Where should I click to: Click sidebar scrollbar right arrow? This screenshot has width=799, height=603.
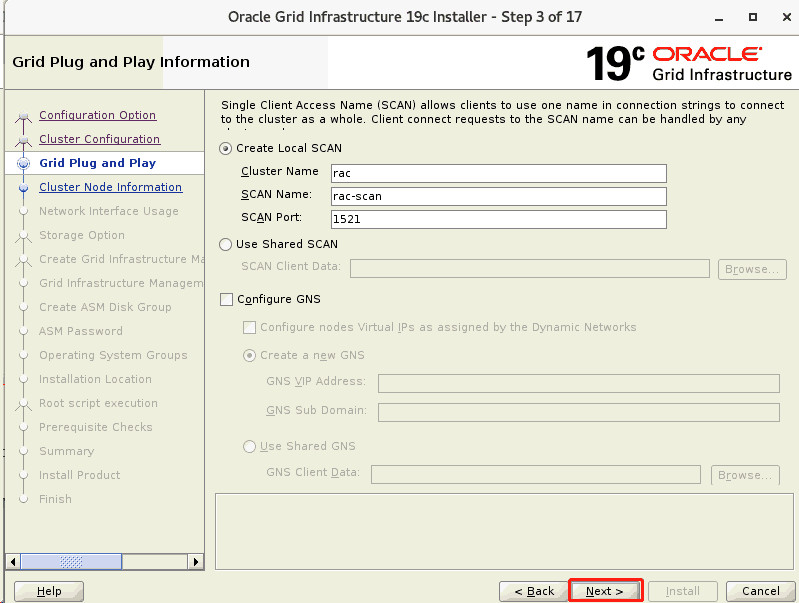tap(196, 562)
